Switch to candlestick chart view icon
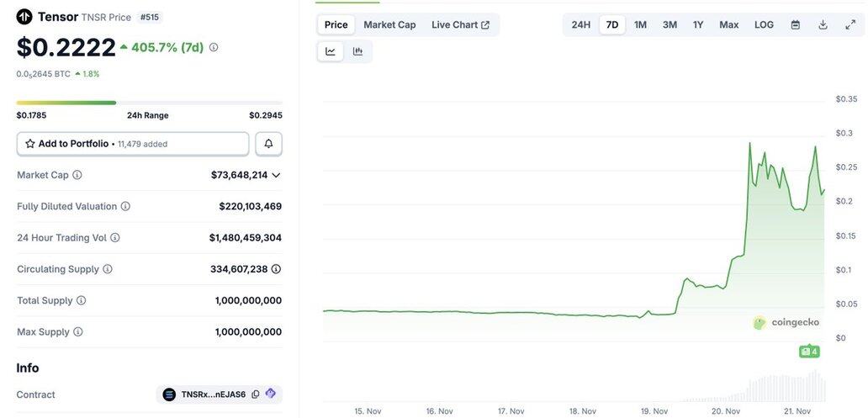Screen dimensions: 868x418 [357, 51]
